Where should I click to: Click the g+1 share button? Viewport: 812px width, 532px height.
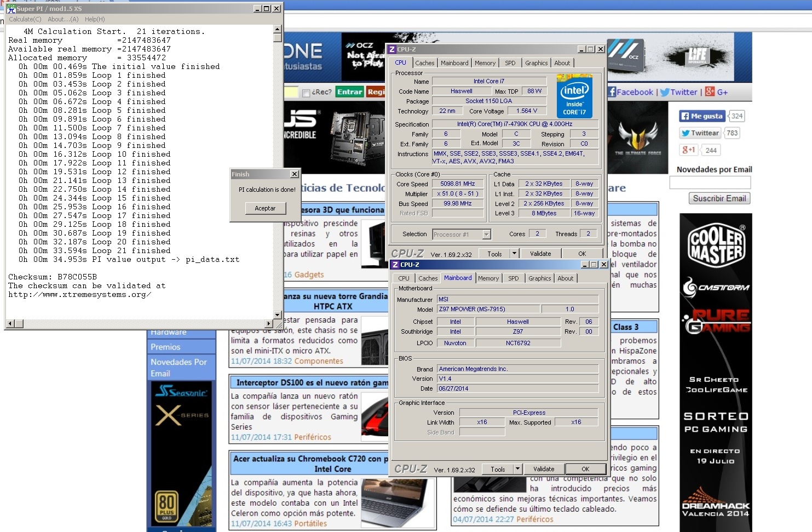(688, 150)
